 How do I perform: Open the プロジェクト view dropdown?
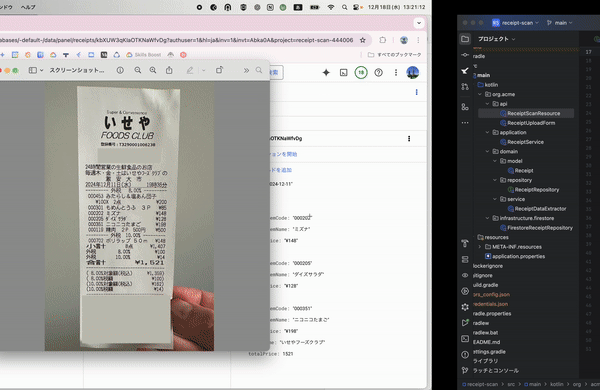tap(496, 39)
